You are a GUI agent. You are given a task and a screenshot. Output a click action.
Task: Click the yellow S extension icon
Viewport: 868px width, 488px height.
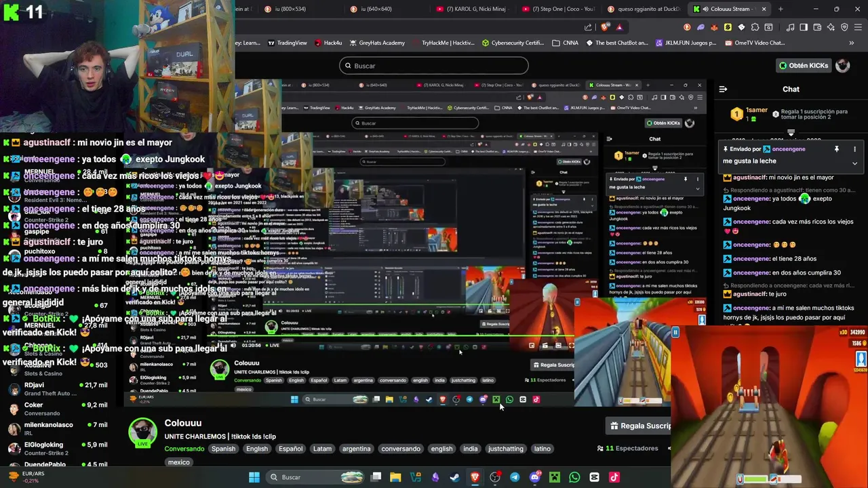coord(728,27)
